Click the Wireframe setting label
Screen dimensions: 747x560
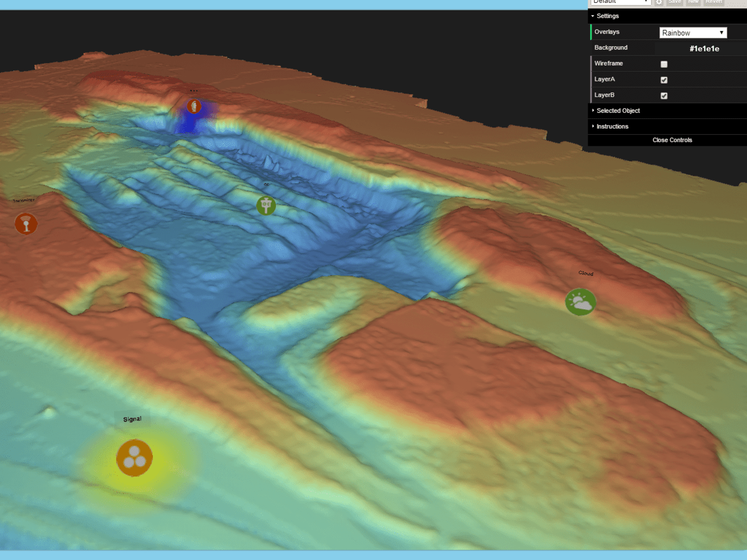pyautogui.click(x=609, y=63)
